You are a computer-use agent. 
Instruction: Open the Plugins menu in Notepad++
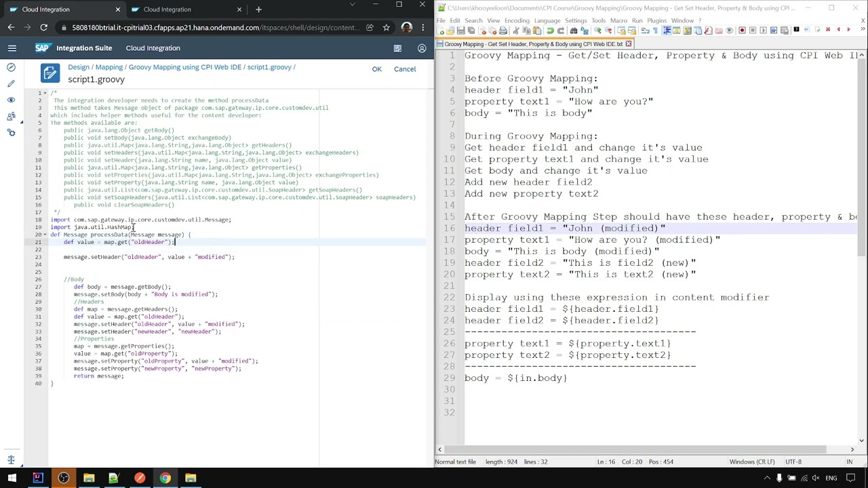coord(656,20)
